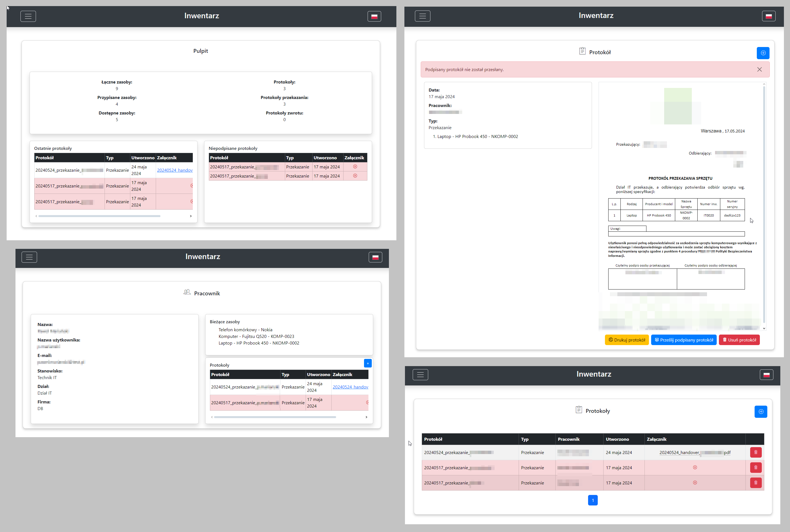This screenshot has height=532, width=790.
Task: Open 20240524_handov attachment link in Ostatnie protokoły
Action: (175, 170)
